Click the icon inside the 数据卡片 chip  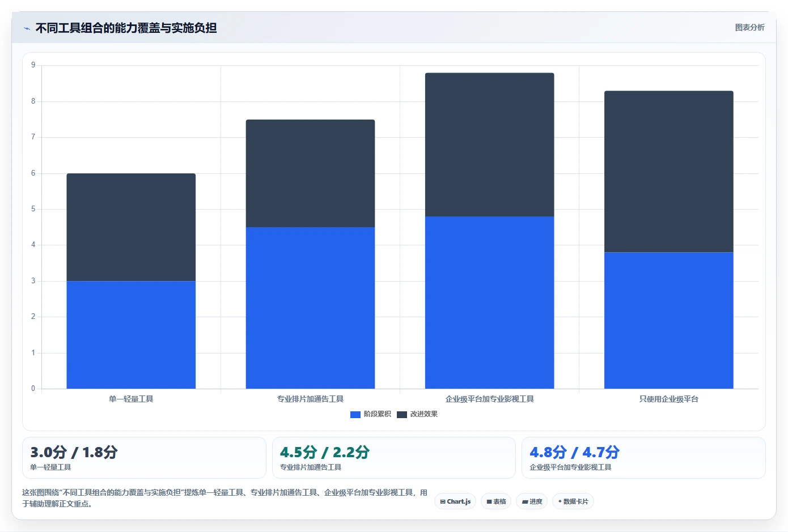coord(560,501)
